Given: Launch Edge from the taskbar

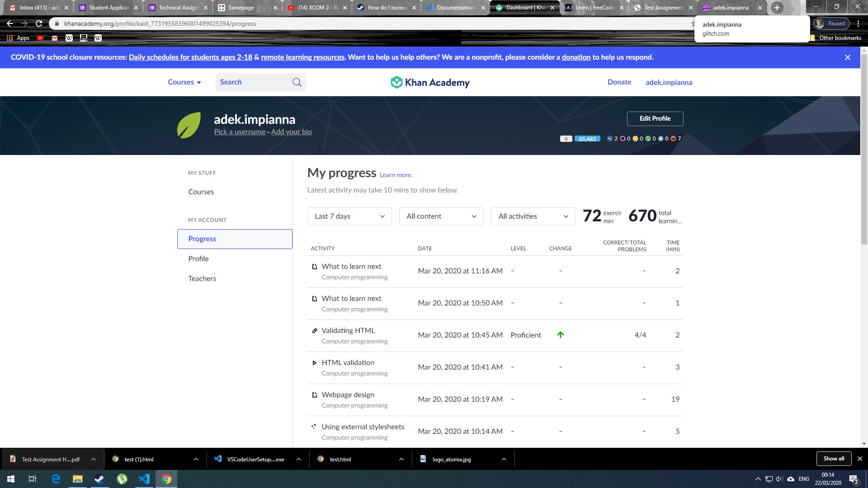Looking at the screenshot, I should [56, 479].
